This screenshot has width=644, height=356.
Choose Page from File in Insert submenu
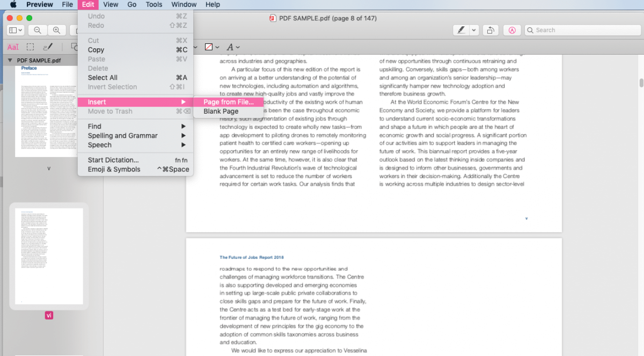pyautogui.click(x=229, y=102)
